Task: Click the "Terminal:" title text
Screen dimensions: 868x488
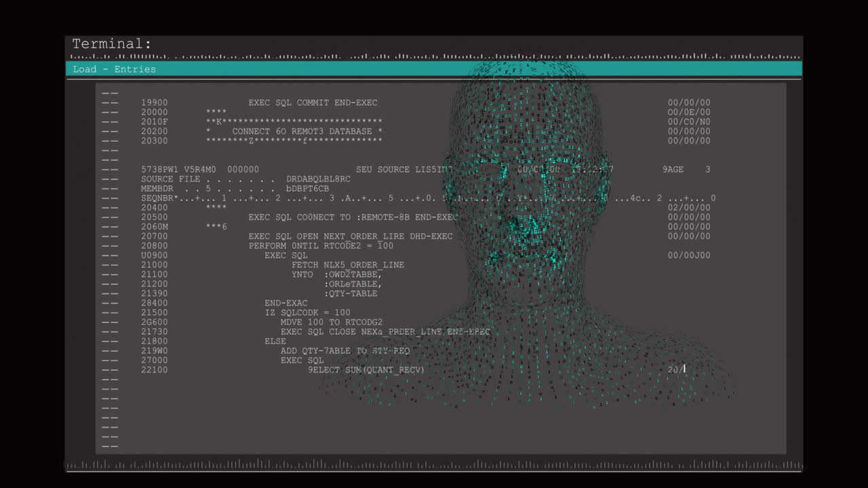Action: coord(112,44)
